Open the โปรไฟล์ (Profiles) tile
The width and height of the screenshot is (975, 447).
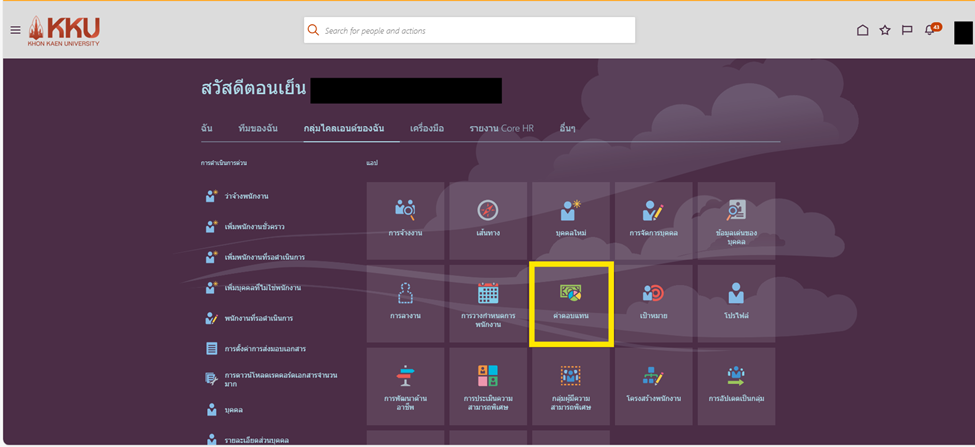(736, 303)
